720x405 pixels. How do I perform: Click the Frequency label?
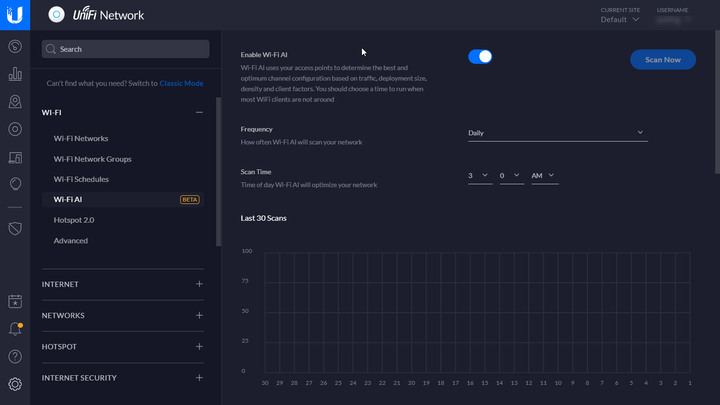click(256, 129)
